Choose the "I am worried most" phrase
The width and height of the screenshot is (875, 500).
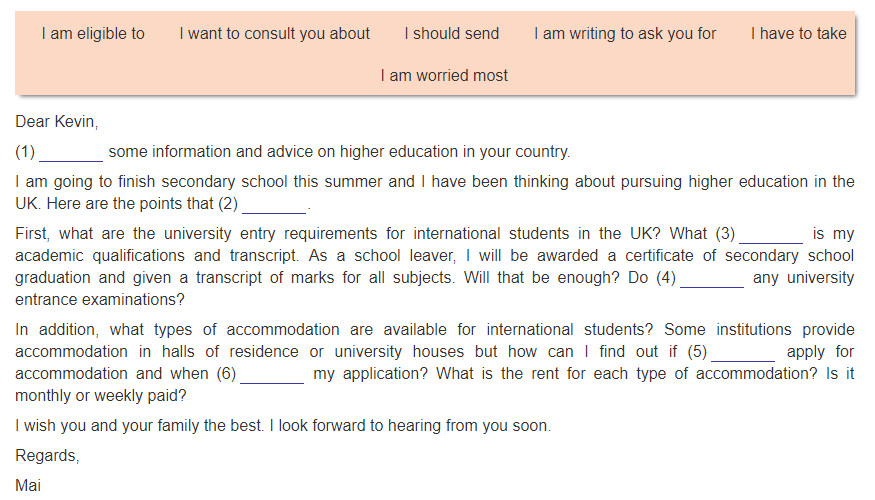[x=444, y=75]
